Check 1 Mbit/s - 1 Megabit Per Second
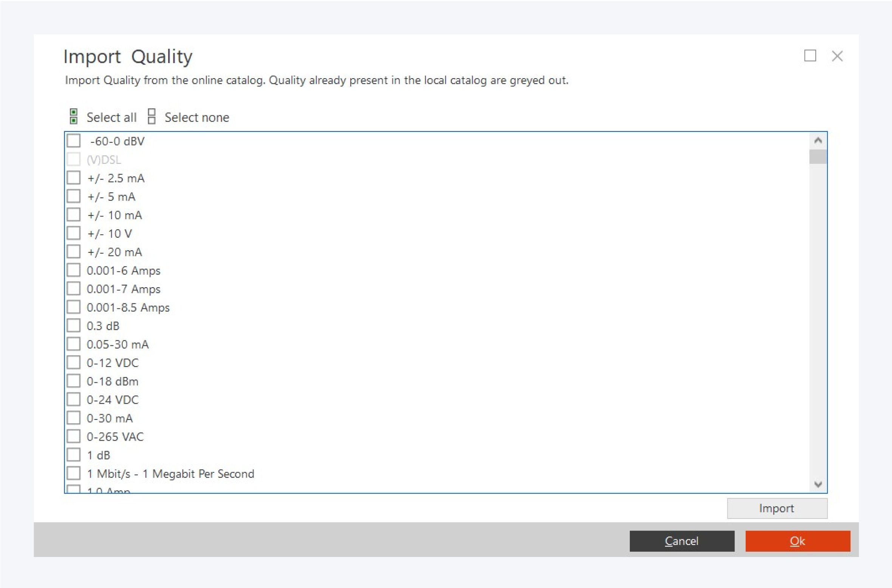Viewport: 892px width, 588px height. coord(74,473)
